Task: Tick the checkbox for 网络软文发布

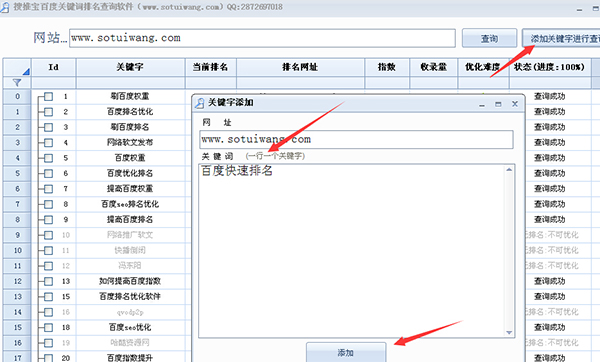Action: (x=49, y=143)
